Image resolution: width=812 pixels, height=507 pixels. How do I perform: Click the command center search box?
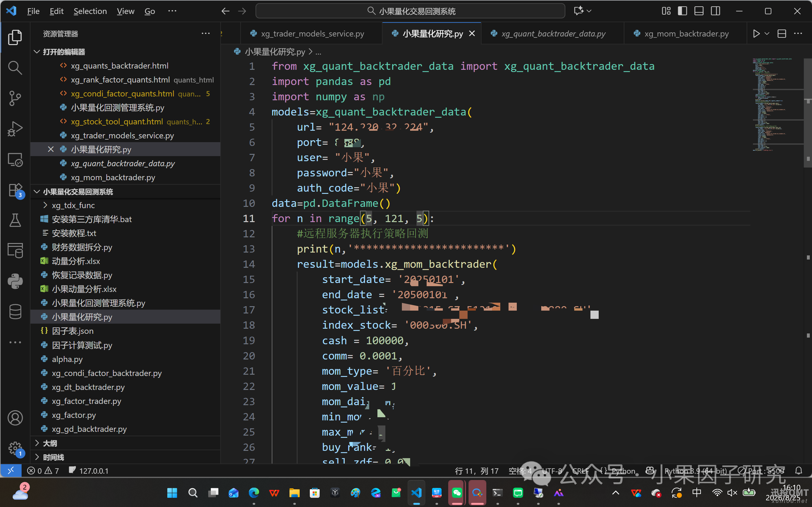point(410,11)
